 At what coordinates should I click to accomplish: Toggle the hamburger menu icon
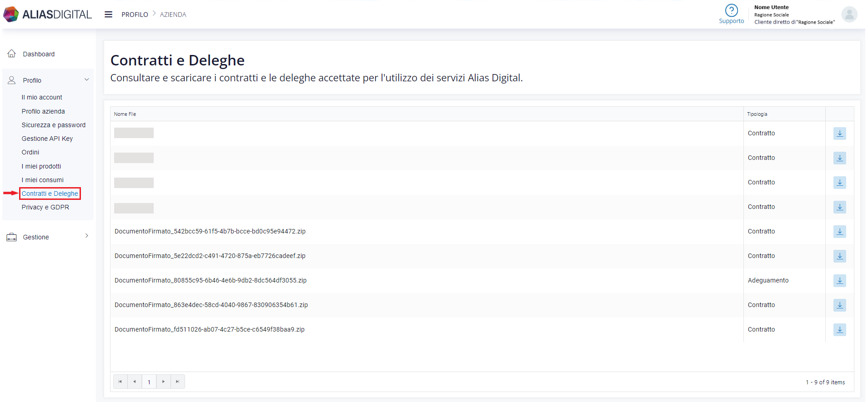coord(108,15)
